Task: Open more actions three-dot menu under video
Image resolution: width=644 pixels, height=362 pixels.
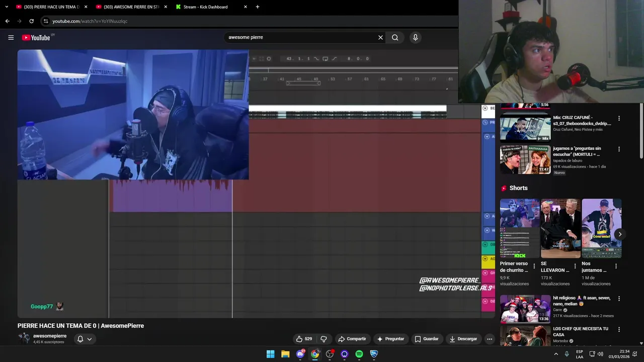Action: [x=489, y=339]
